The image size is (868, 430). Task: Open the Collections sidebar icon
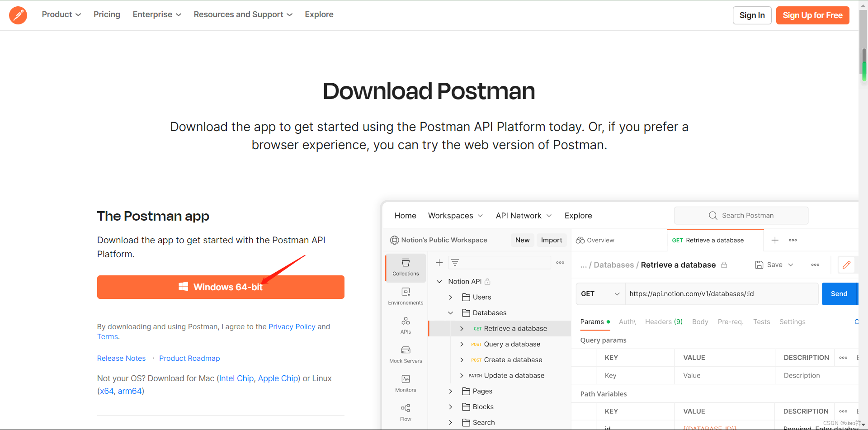(406, 268)
